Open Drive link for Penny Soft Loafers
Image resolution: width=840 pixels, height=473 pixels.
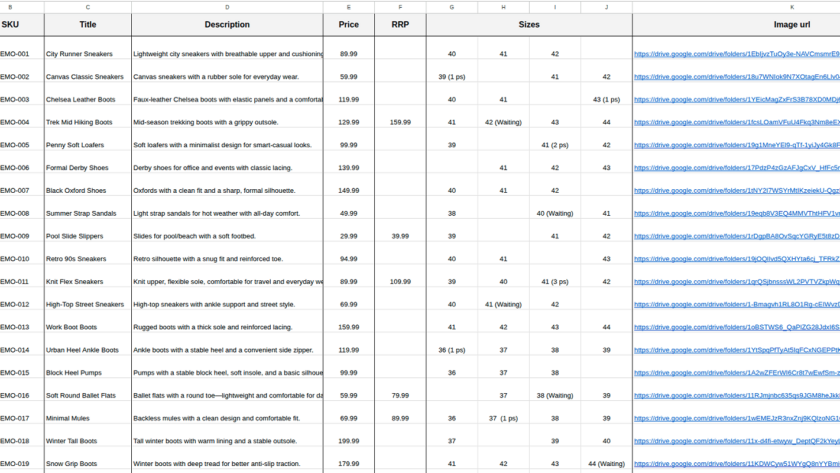click(737, 145)
